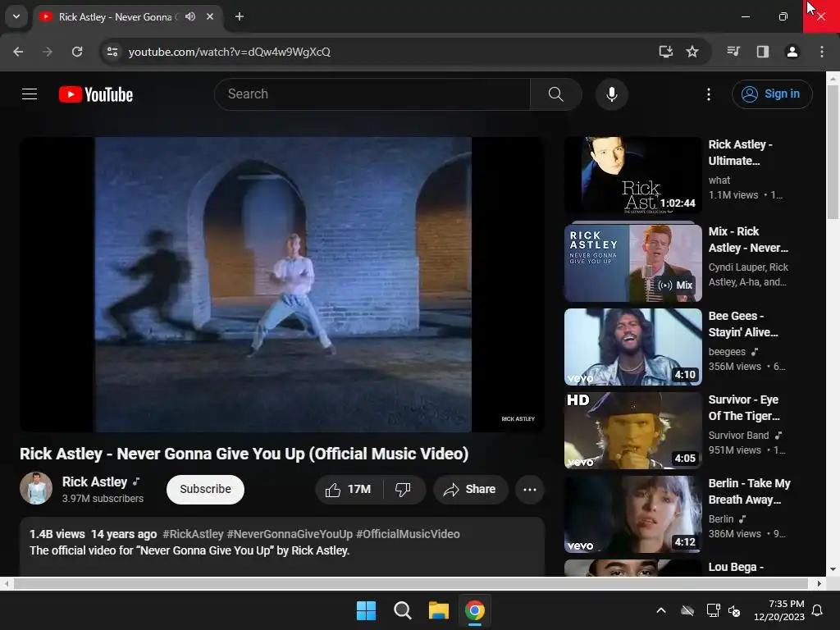Click horizontal scrollbar right arrow
This screenshot has width=840, height=630.
(819, 583)
